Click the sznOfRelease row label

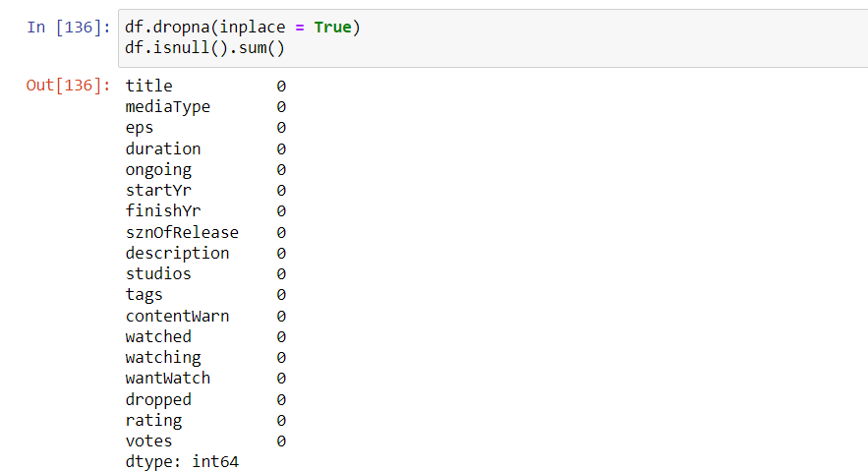[x=182, y=233]
